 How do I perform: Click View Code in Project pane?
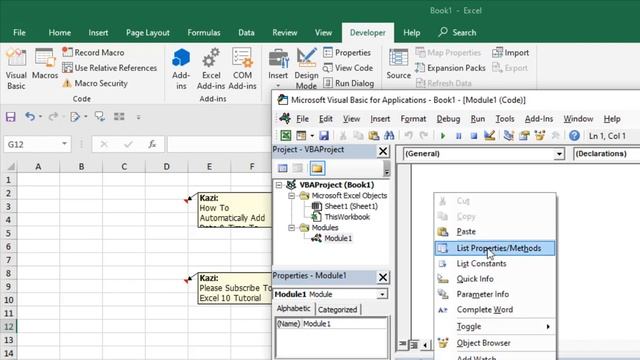[x=282, y=168]
